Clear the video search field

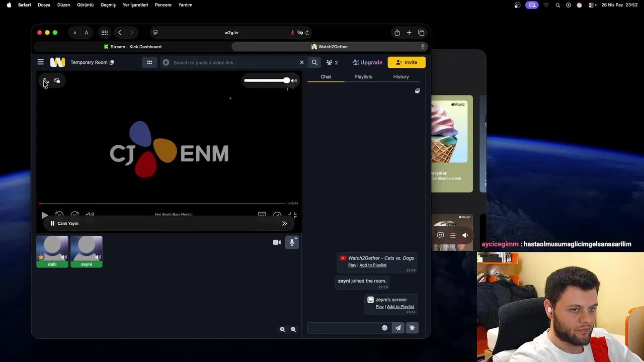302,62
